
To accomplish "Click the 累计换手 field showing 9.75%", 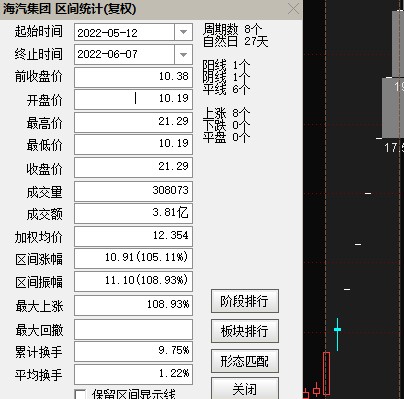I will tap(133, 351).
